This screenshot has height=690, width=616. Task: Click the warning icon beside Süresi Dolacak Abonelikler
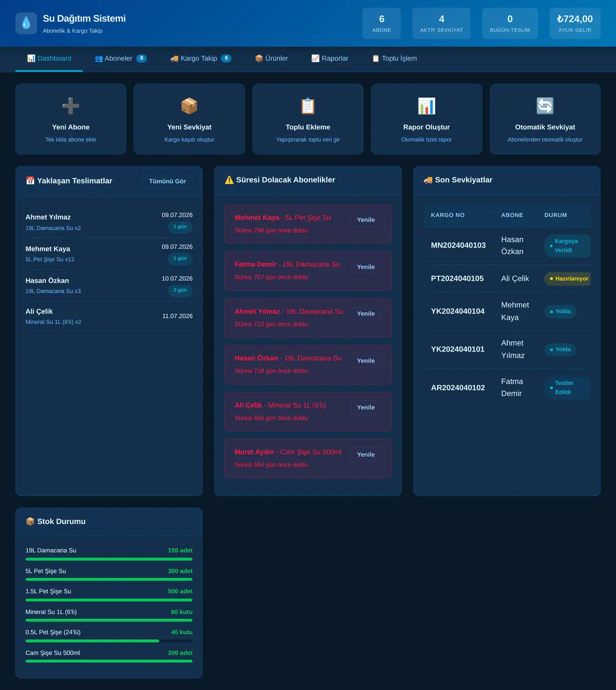pos(229,180)
